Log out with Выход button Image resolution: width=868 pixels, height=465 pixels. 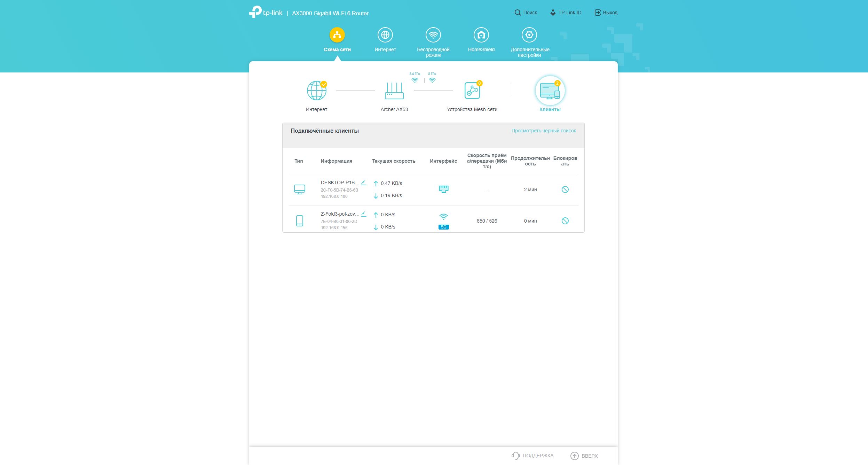(x=606, y=13)
